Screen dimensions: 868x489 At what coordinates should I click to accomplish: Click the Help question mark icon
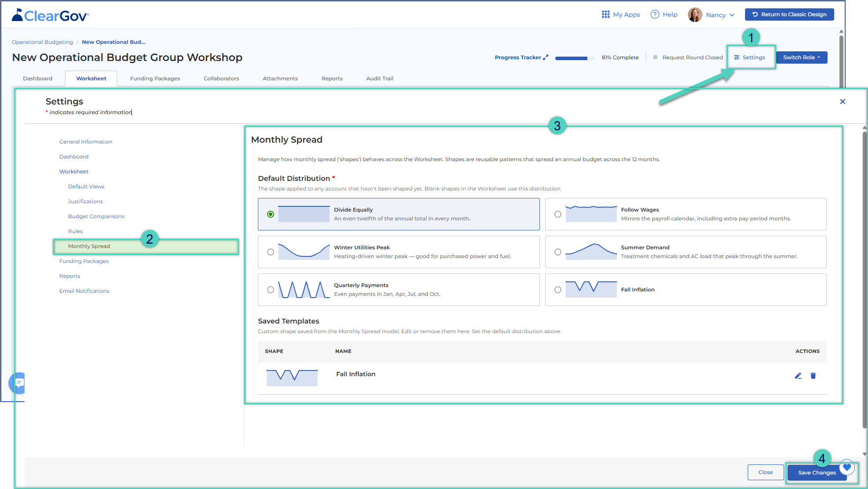(655, 14)
